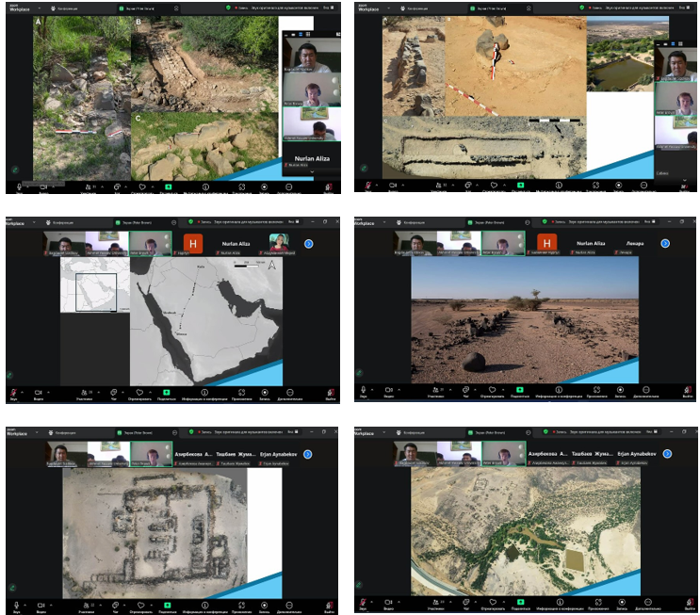
Task: Click the green security shield icon in the middle-left window
Action: (190, 222)
